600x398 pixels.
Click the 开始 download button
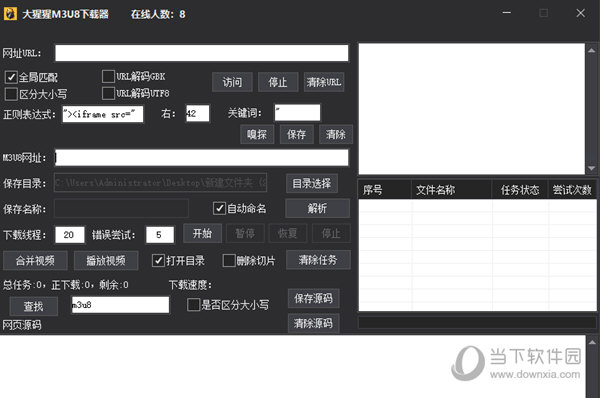202,233
